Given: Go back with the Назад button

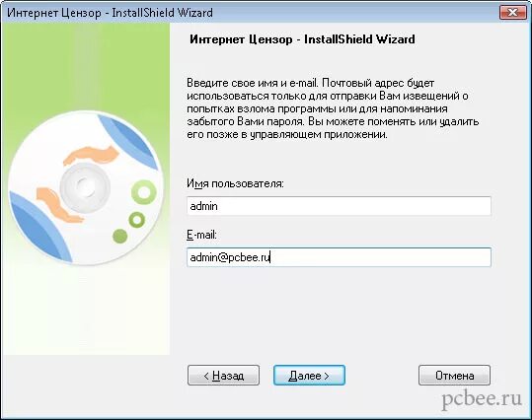Looking at the screenshot, I should pos(223,376).
